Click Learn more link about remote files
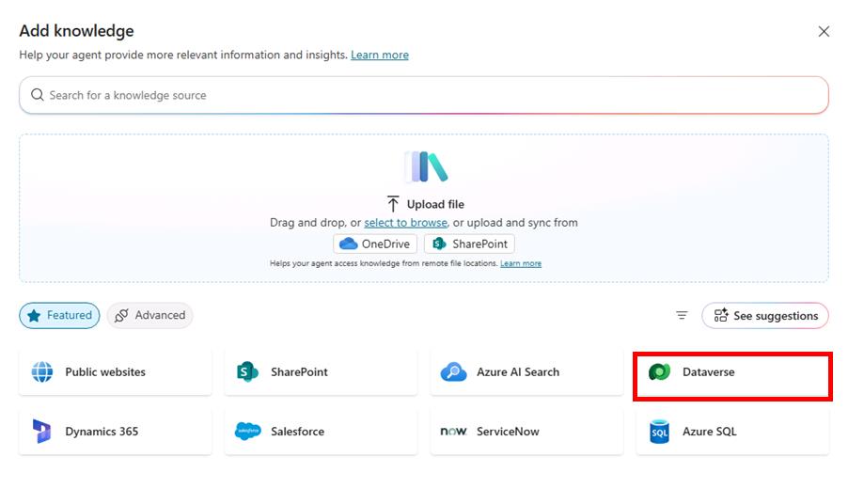 521,263
